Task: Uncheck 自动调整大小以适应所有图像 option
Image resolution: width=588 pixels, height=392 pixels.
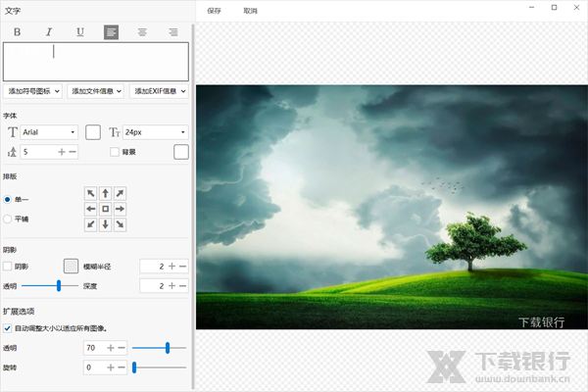Action: (x=8, y=328)
